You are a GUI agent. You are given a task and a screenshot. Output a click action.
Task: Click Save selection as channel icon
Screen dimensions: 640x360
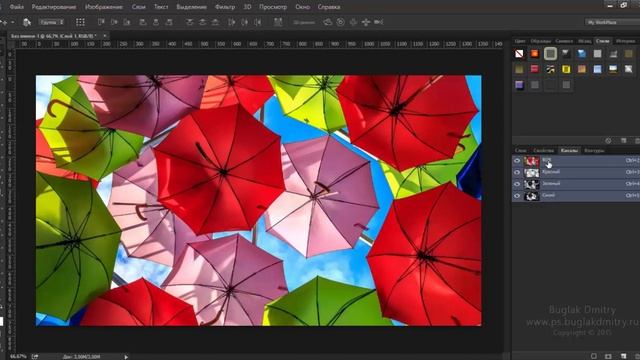click(608, 356)
